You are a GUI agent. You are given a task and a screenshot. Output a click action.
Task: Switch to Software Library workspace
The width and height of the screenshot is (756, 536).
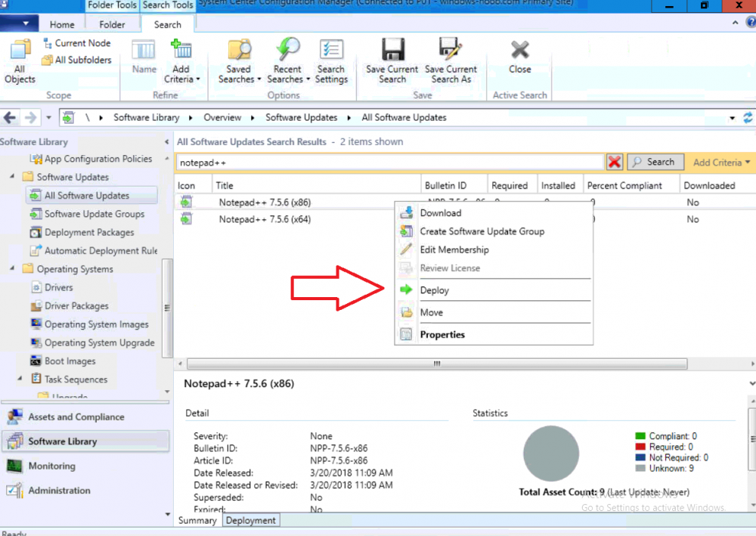pyautogui.click(x=86, y=442)
